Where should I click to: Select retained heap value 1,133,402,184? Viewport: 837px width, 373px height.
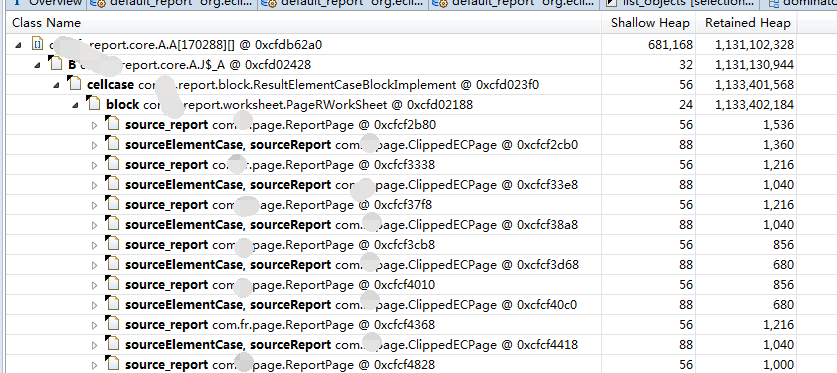[x=755, y=105]
